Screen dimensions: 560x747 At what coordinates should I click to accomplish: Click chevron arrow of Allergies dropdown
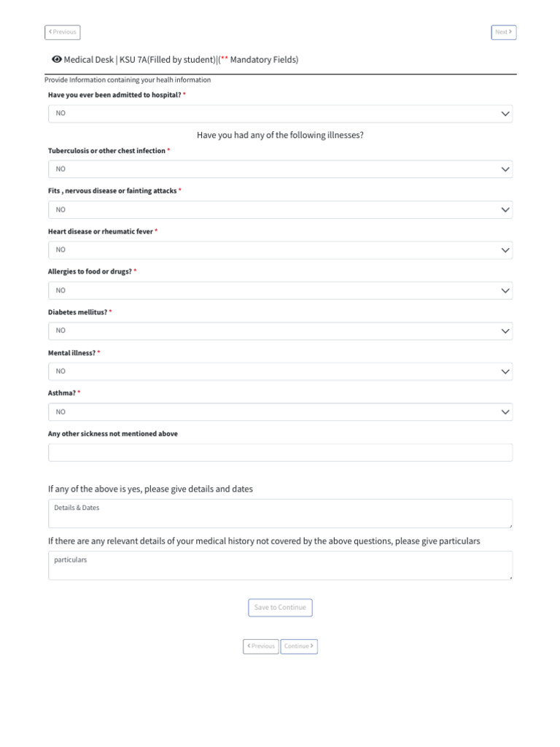pyautogui.click(x=505, y=291)
